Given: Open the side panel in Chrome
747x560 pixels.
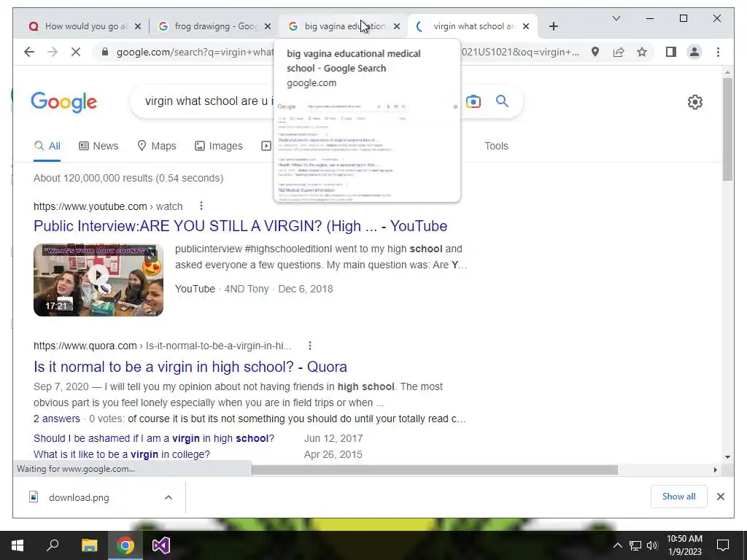Looking at the screenshot, I should tap(671, 52).
